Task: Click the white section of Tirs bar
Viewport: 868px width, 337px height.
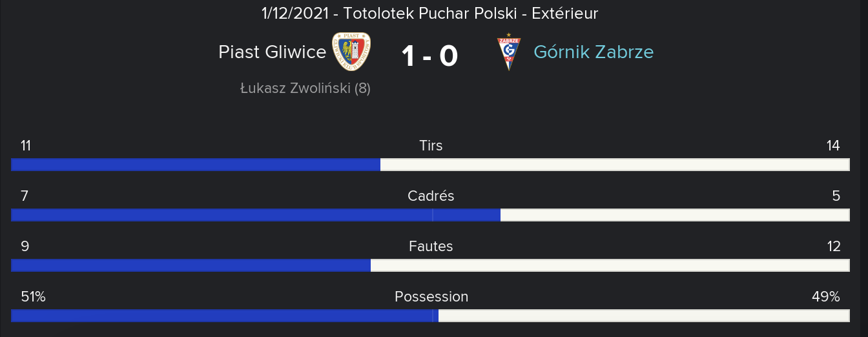Action: (615, 165)
